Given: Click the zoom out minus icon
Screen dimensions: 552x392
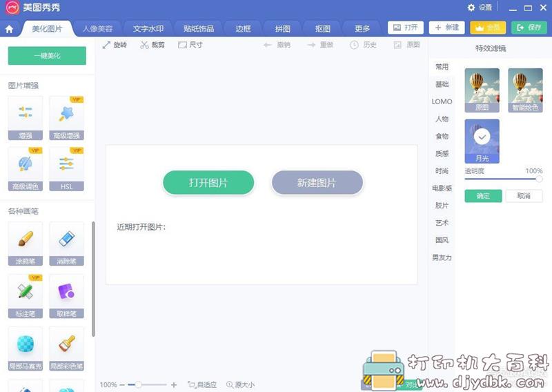Looking at the screenshot, I should click(122, 385).
